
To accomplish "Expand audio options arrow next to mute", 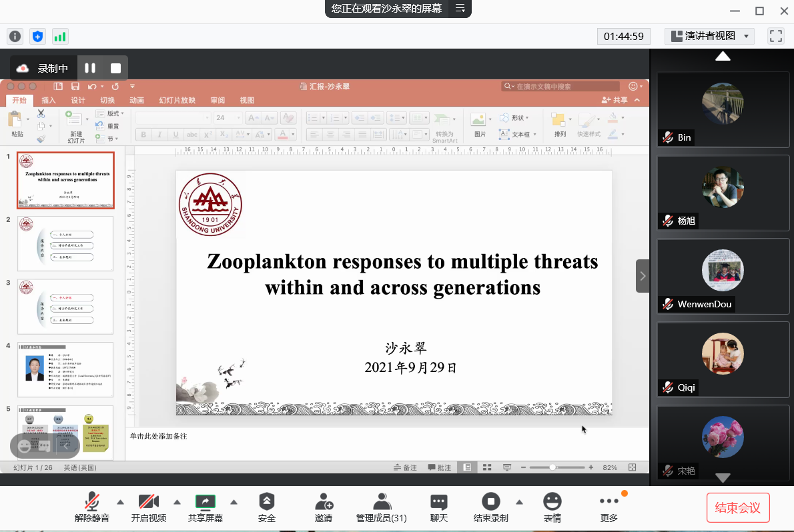I will (x=120, y=502).
